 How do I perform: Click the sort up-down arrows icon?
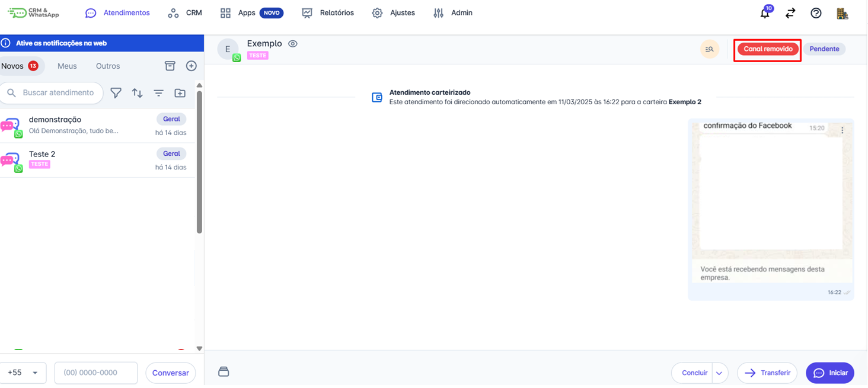pyautogui.click(x=137, y=93)
